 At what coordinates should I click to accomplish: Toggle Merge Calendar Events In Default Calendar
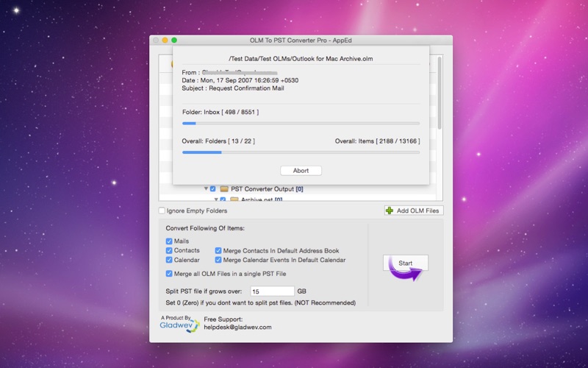coord(218,260)
